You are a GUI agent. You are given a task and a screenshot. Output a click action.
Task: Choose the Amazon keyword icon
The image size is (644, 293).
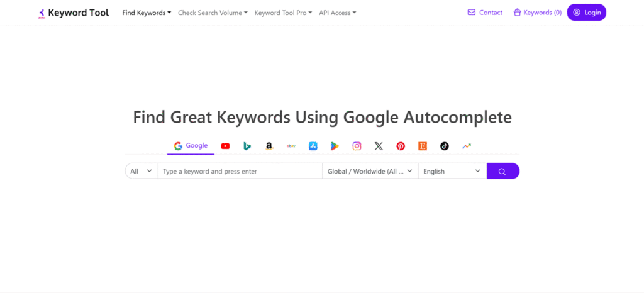(x=269, y=146)
